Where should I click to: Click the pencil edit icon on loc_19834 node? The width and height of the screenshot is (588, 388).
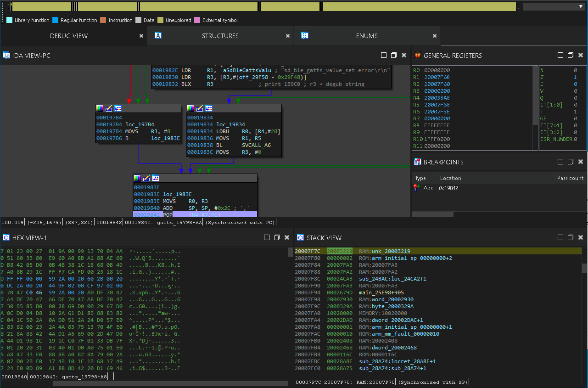(200, 108)
